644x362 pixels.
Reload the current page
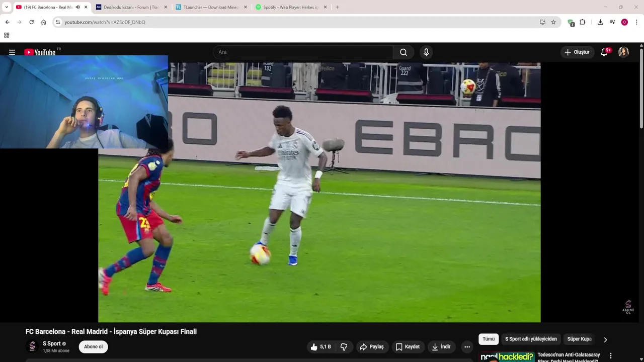(31, 22)
